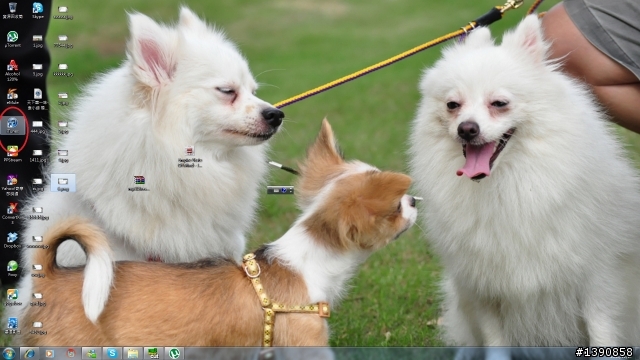This screenshot has height=360, width=640.
Task: Select the WinRAR archive icon on the desktop
Action: [x=139, y=183]
